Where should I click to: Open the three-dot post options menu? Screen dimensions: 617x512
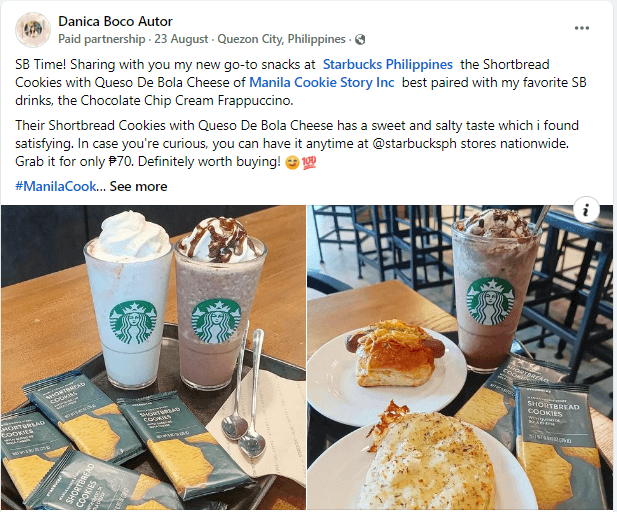[582, 28]
